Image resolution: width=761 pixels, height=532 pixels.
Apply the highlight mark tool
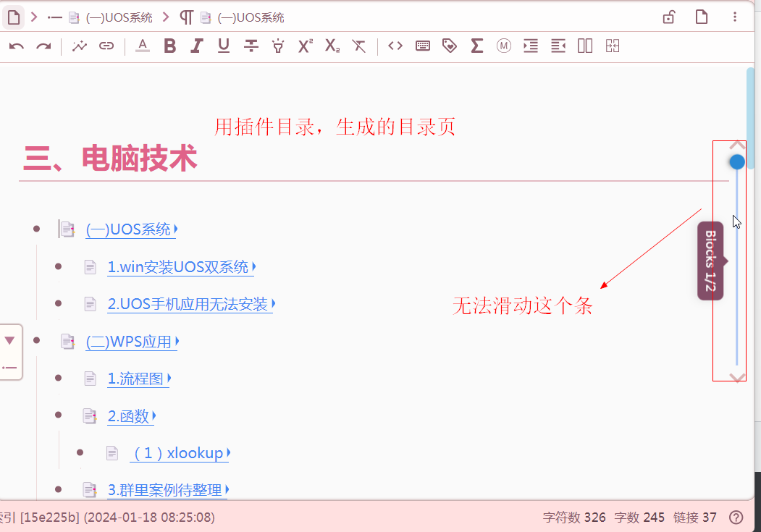(x=278, y=46)
